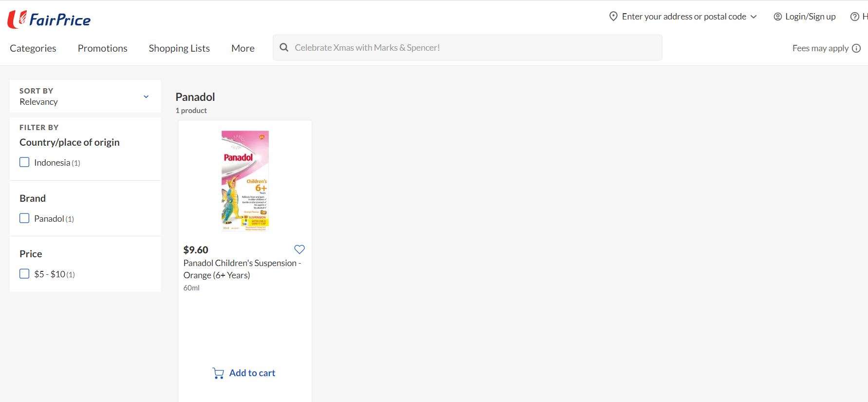This screenshot has height=402, width=868.
Task: Click the Brand filter heading
Action: [x=33, y=198]
